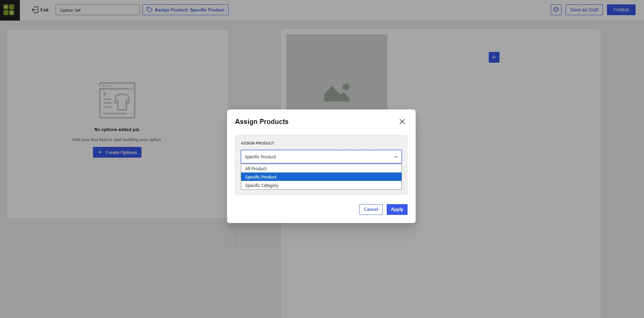Image resolution: width=644 pixels, height=318 pixels.
Task: Click the green app logo icon
Action: 9,10
